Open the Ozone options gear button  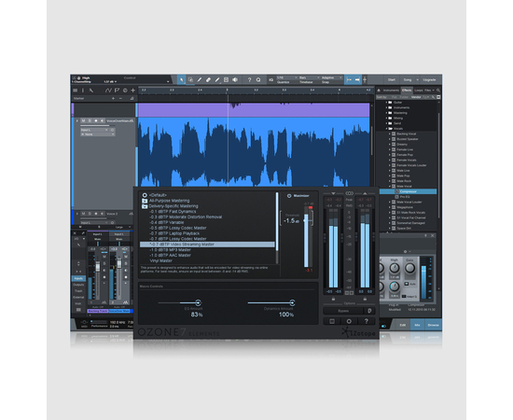349,321
